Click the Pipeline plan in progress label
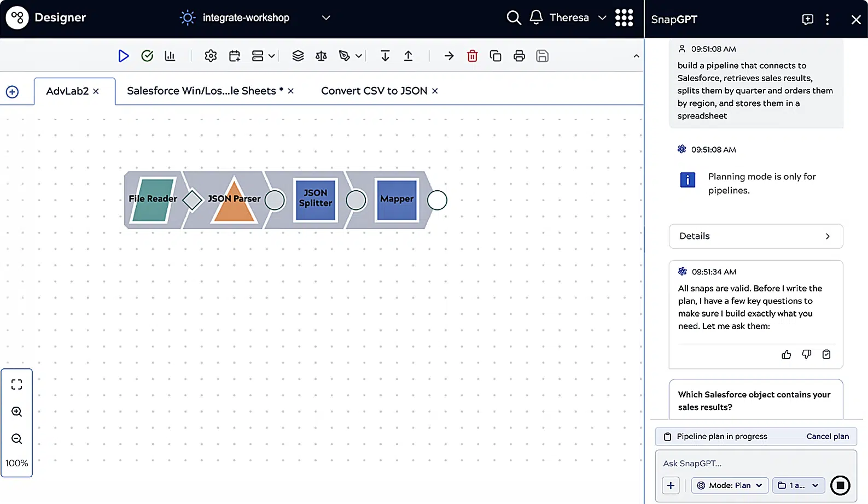The height and width of the screenshot is (504, 868). coord(722,436)
